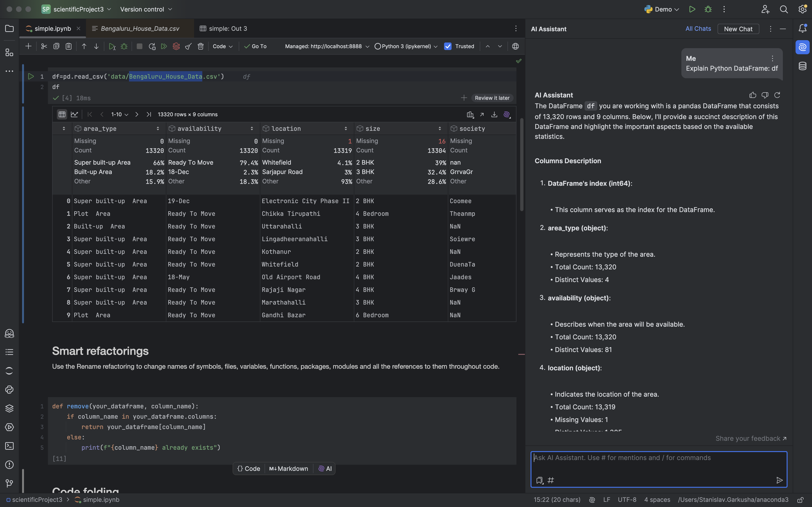812x507 pixels.
Task: Send the message in AI chat
Action: click(780, 480)
